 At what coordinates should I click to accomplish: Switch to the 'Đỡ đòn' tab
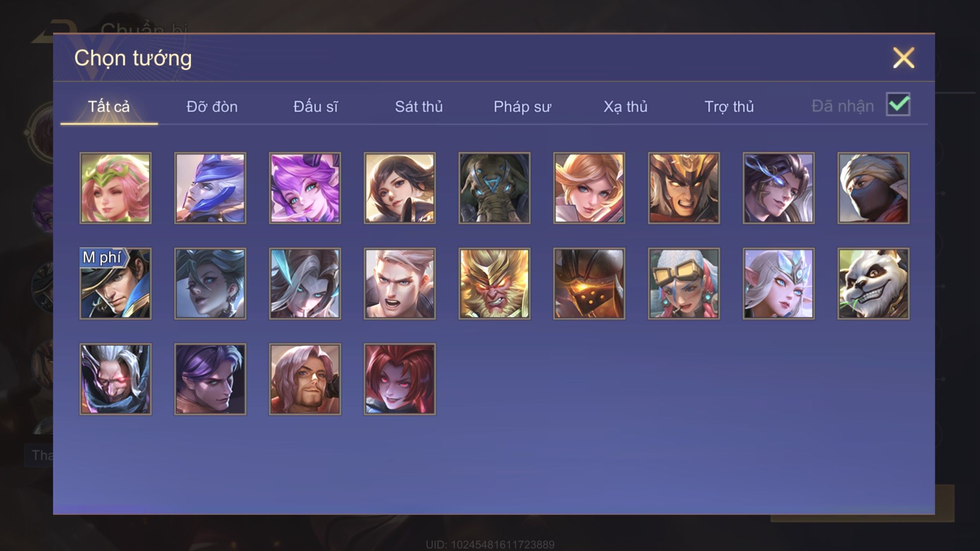point(212,106)
